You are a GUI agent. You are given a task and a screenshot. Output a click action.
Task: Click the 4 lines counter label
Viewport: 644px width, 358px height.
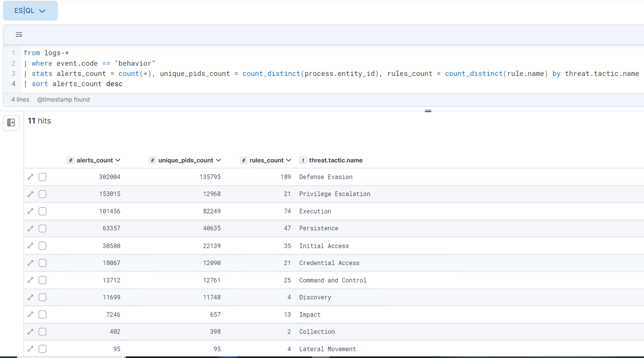pos(20,99)
